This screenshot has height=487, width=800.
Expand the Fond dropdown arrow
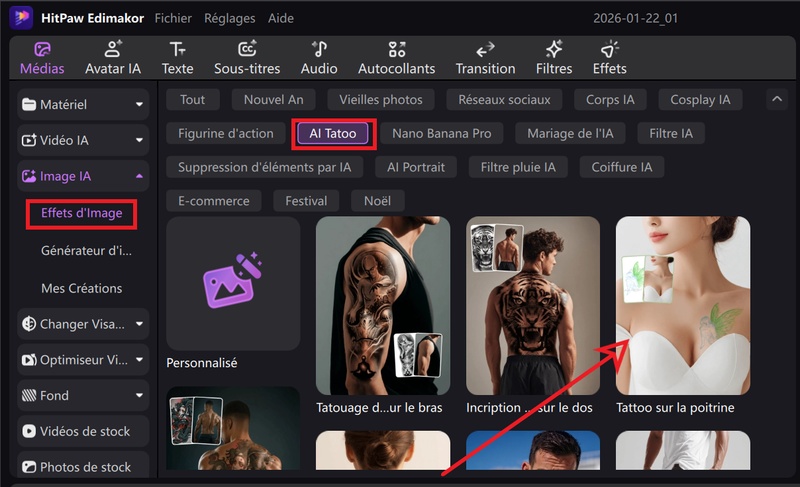[139, 395]
